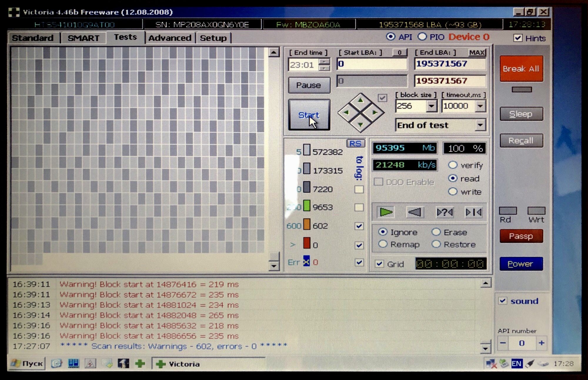Viewport: 588px width, 380px height.
Task: Choose the Remap radio option
Action: tap(383, 244)
